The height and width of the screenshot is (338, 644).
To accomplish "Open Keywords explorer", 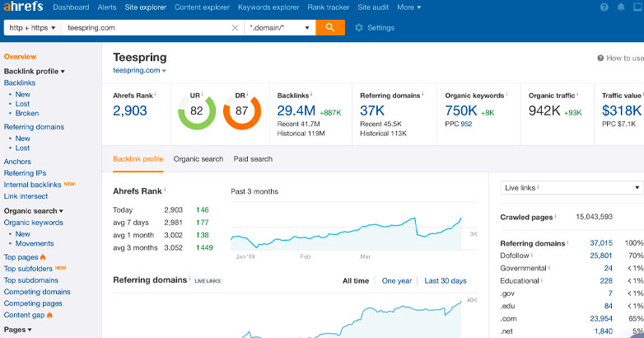I will click(x=268, y=7).
